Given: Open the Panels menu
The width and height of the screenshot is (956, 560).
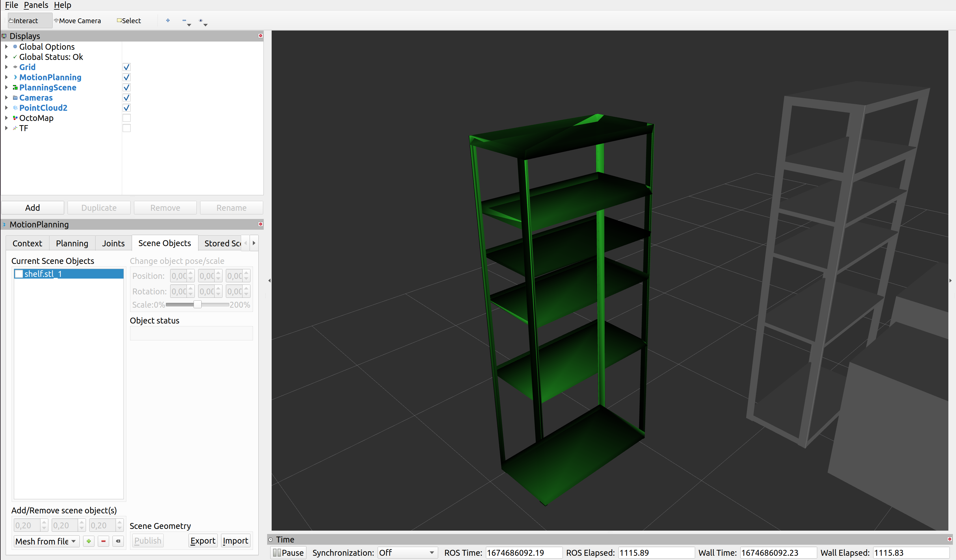Looking at the screenshot, I should [x=36, y=5].
